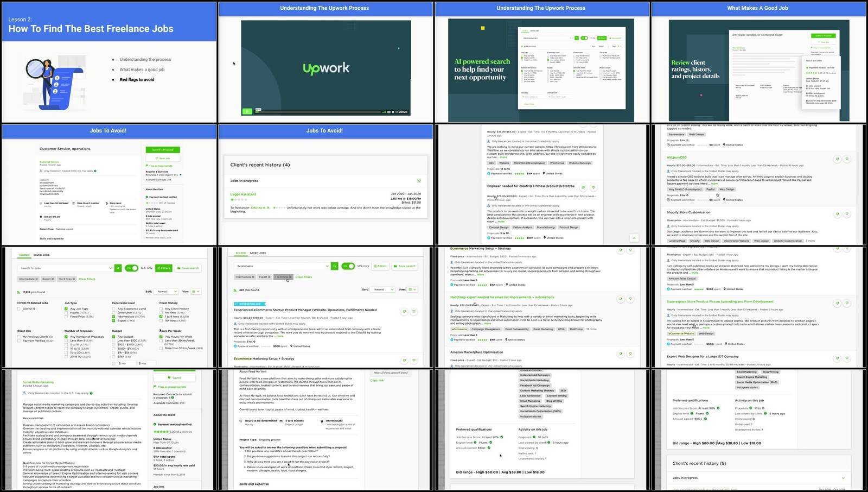Click the 'Instagram Ad Campaign' skill tag
The image size is (868, 492).
(x=535, y=375)
